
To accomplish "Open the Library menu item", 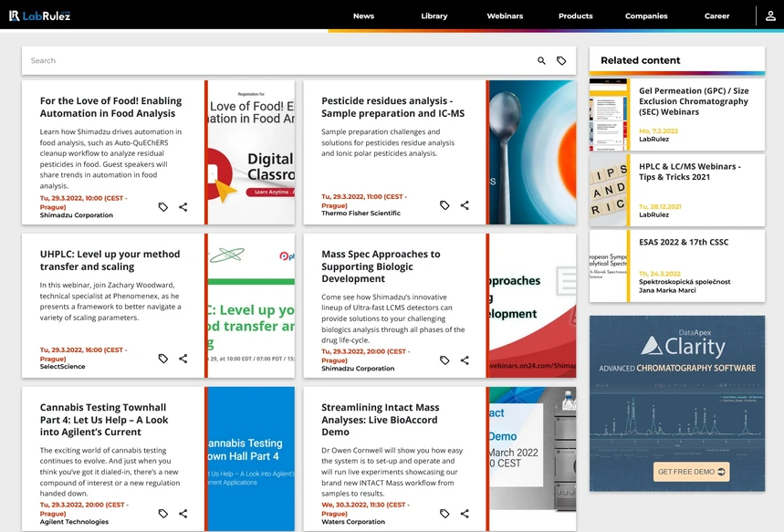I will pyautogui.click(x=434, y=16).
